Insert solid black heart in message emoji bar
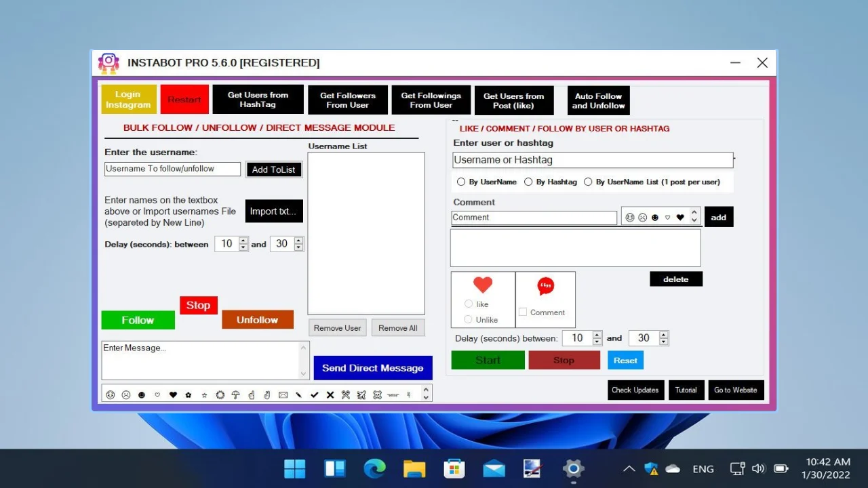Screen dimensions: 868x488 (x=173, y=394)
